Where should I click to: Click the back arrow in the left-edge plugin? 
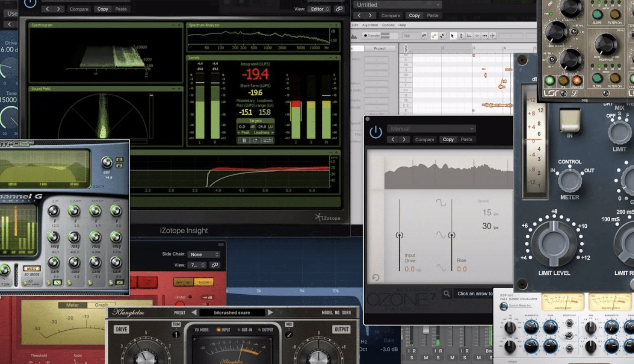10,24
